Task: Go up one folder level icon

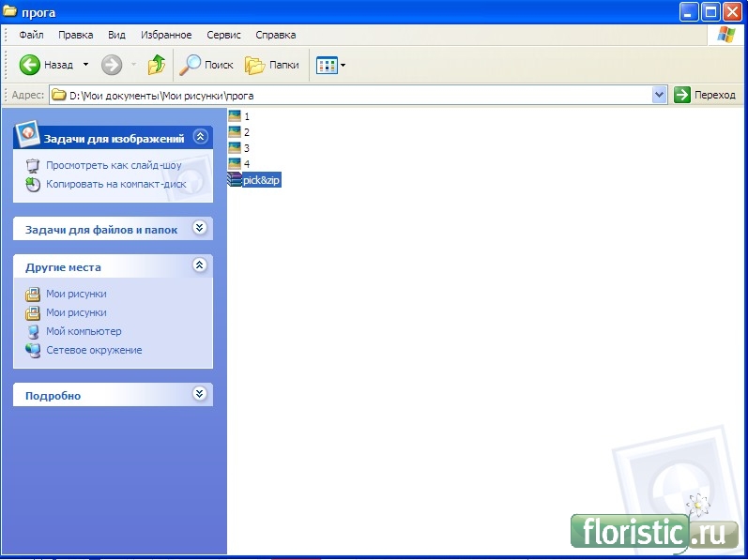Action: tap(157, 65)
